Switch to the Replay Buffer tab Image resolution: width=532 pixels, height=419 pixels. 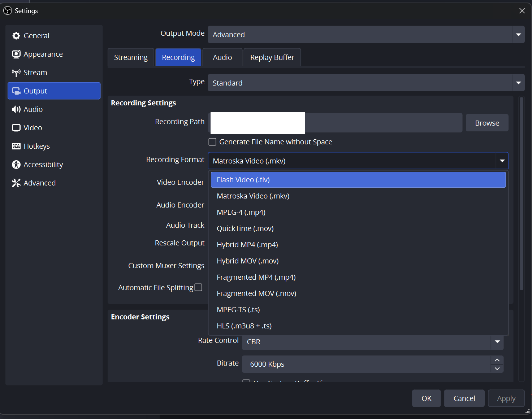272,57
